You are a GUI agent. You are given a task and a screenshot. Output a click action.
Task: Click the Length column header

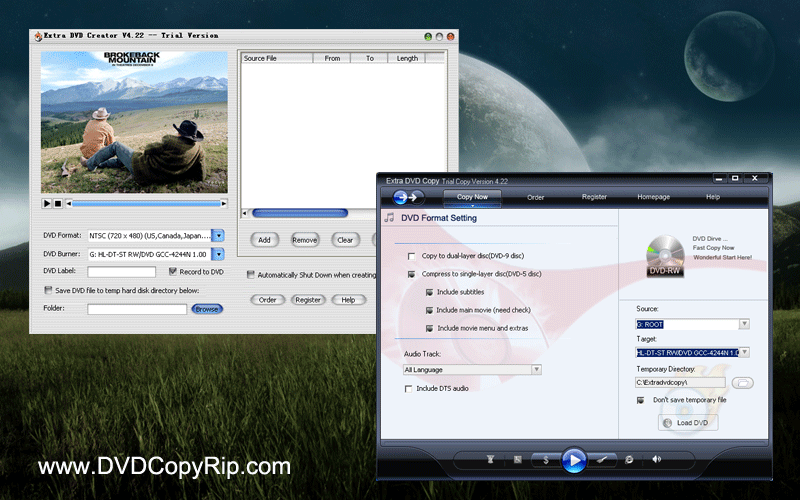tap(407, 58)
